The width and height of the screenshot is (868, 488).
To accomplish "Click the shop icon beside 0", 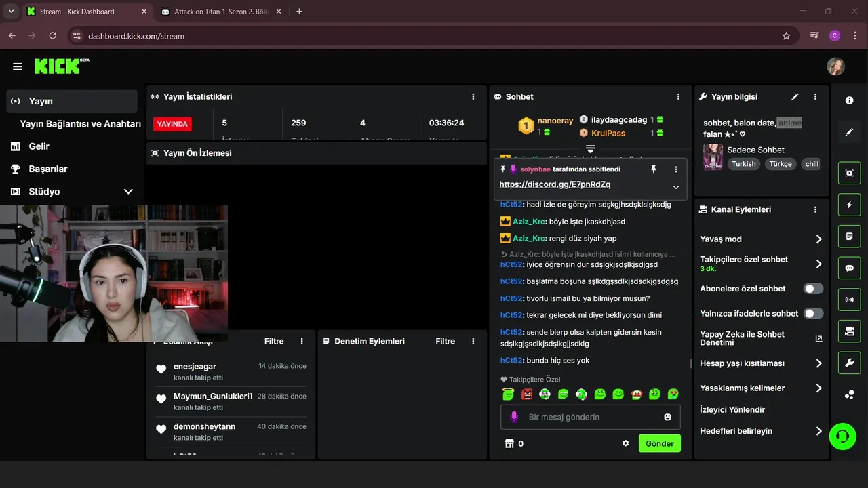I will (x=509, y=443).
